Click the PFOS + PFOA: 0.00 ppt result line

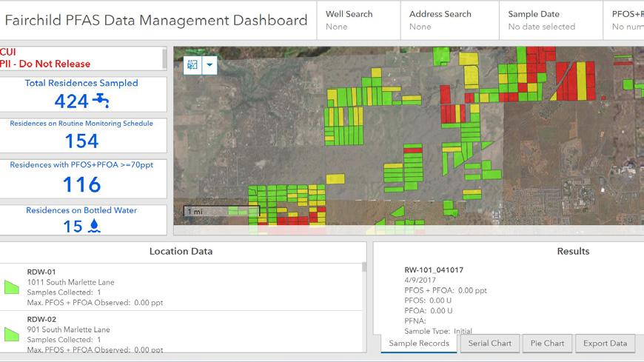coord(446,290)
